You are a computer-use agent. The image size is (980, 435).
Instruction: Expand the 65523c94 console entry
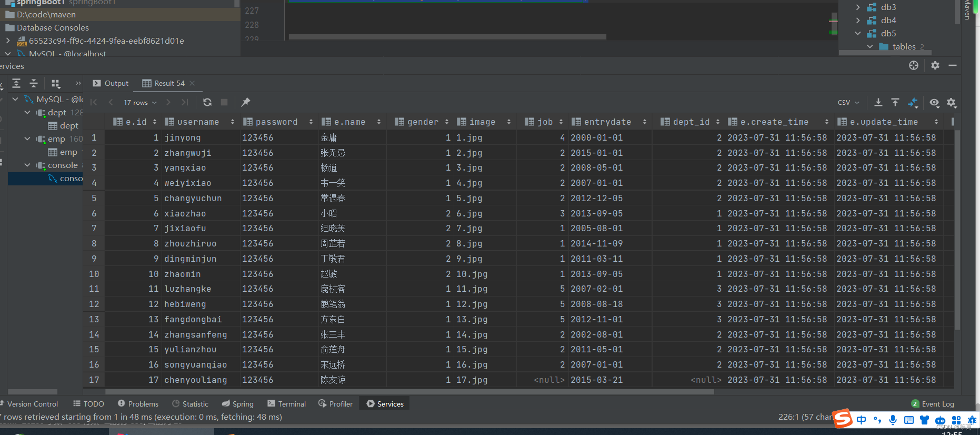(7, 41)
